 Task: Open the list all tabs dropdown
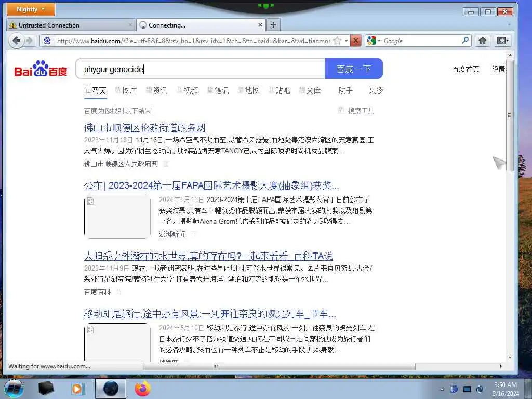[x=509, y=25]
